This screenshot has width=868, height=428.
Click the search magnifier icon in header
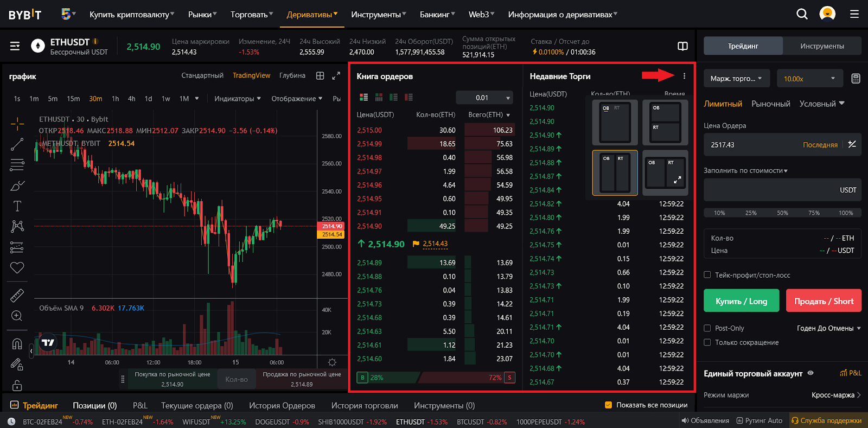pyautogui.click(x=802, y=14)
